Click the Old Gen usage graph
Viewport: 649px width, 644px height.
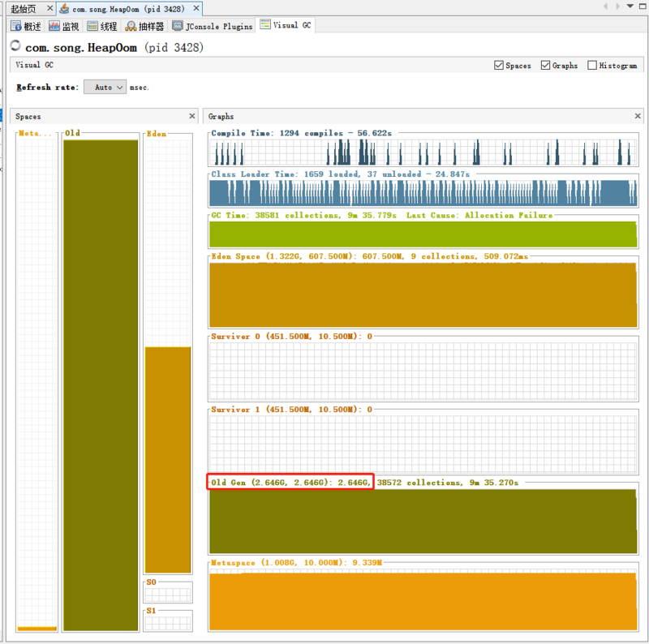click(423, 521)
